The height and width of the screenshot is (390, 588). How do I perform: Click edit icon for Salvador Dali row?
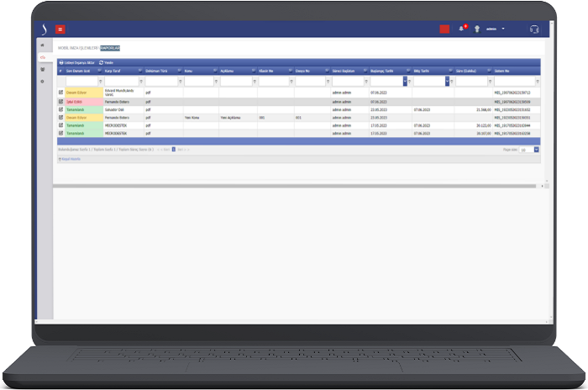60,109
